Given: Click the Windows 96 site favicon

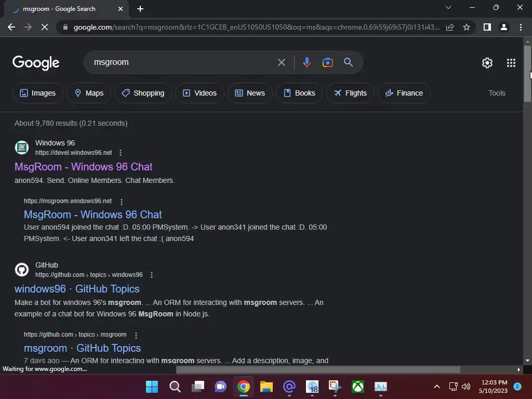Looking at the screenshot, I should 22,148.
